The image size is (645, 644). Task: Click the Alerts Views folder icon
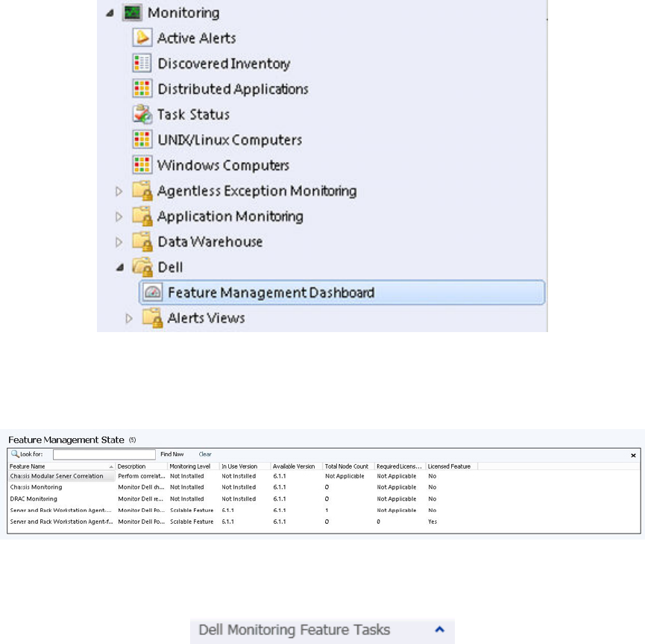pyautogui.click(x=152, y=318)
